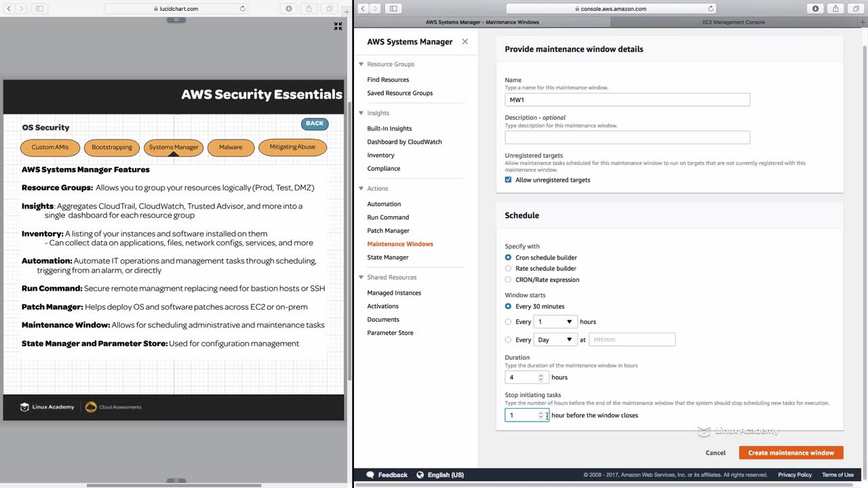The image size is (868, 488).
Task: Open Parameter Store in the sidebar
Action: click(390, 333)
